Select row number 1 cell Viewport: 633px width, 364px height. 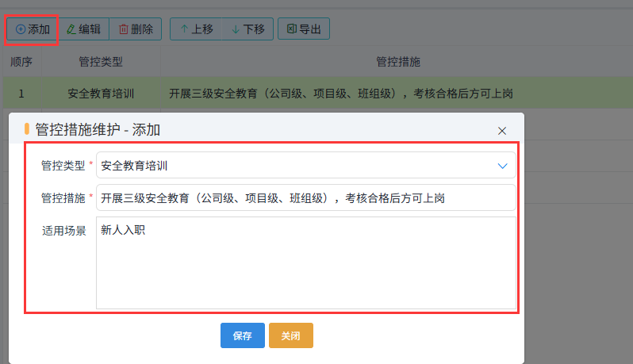[x=21, y=94]
